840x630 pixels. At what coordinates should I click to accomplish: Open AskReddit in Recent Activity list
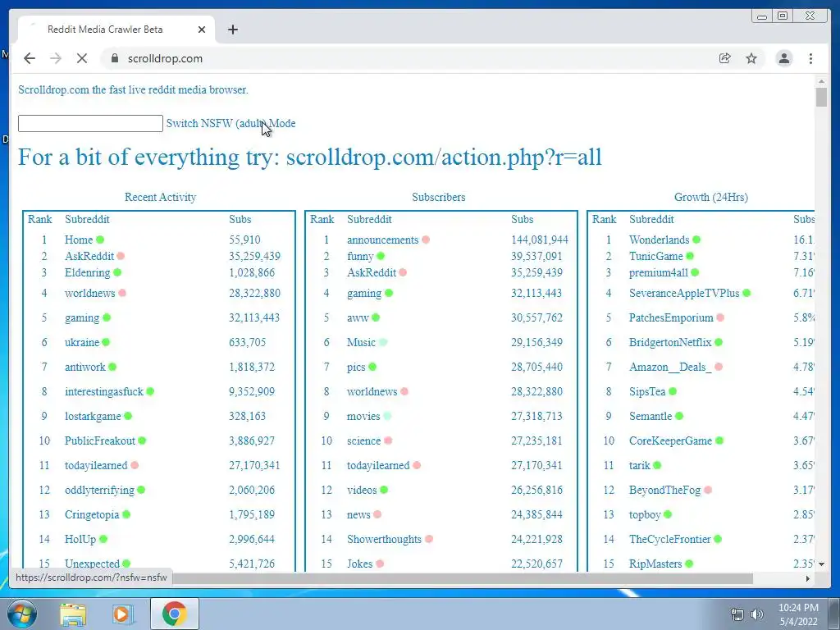click(89, 256)
